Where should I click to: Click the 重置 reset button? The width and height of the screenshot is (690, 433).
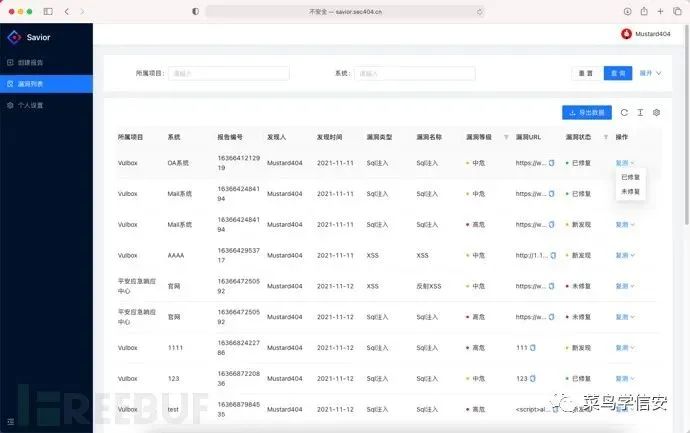[x=585, y=73]
